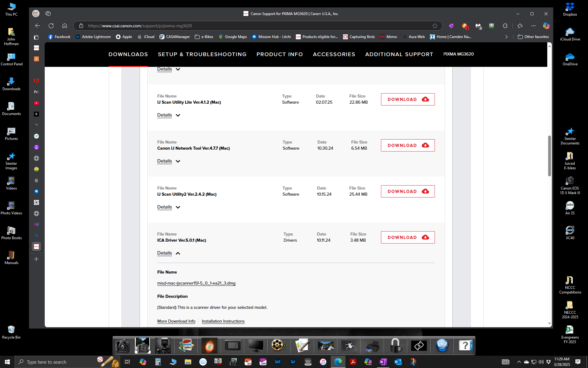Open the Extensions puzzle-piece menu
The image size is (588, 368).
[505, 26]
